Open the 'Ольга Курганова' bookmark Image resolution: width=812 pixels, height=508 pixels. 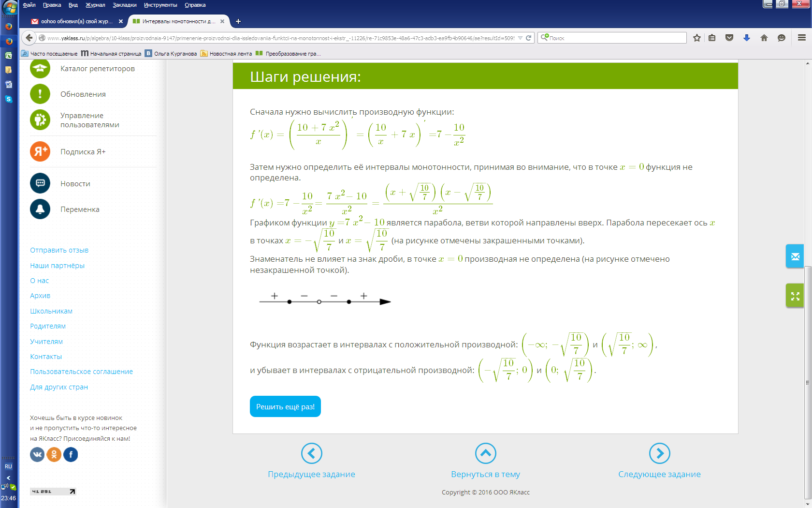(x=171, y=54)
